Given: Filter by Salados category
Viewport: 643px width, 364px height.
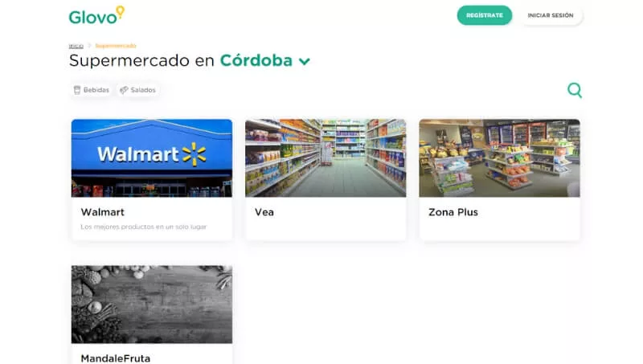Looking at the screenshot, I should pyautogui.click(x=137, y=90).
